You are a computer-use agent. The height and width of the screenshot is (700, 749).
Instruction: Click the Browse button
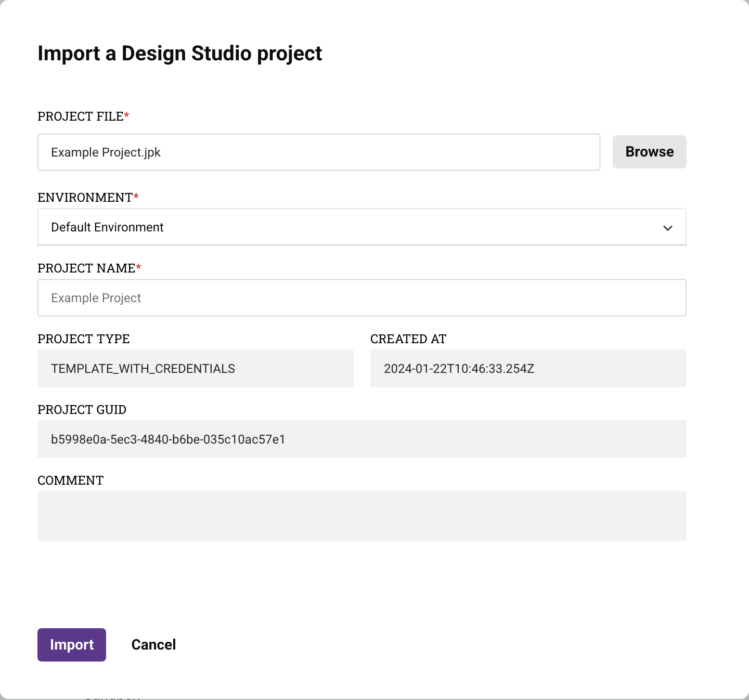[649, 152]
